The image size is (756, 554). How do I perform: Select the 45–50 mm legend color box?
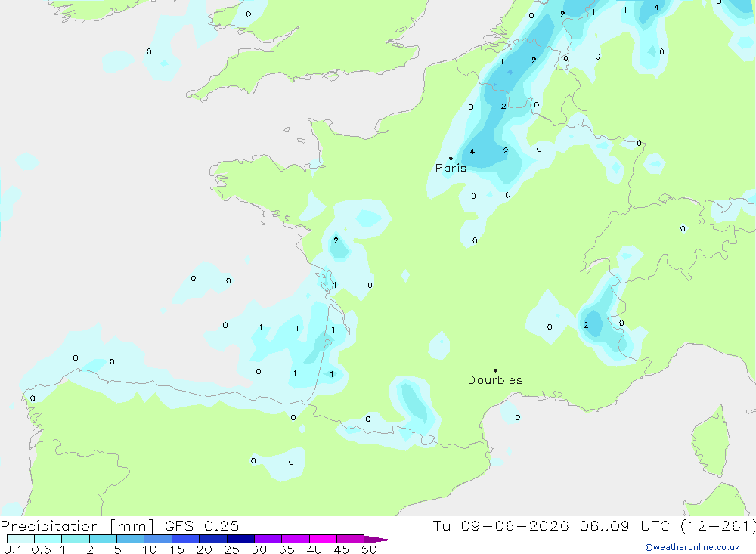(x=351, y=539)
